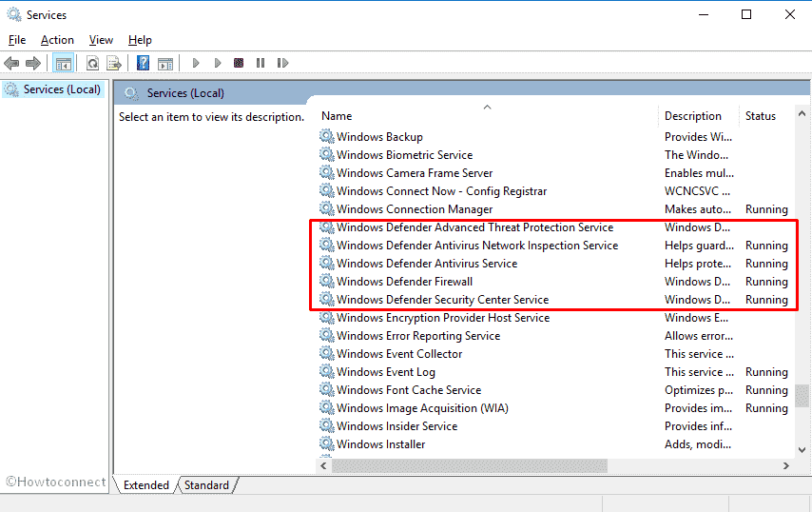Click horizontal scrollbar left arrow
Image resolution: width=812 pixels, height=512 pixels.
[x=323, y=466]
